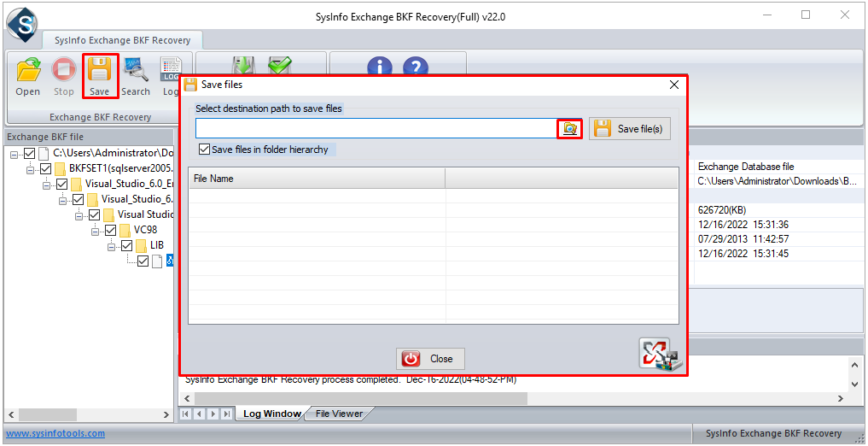
Task: Click the Search toolbar icon
Action: [x=136, y=70]
